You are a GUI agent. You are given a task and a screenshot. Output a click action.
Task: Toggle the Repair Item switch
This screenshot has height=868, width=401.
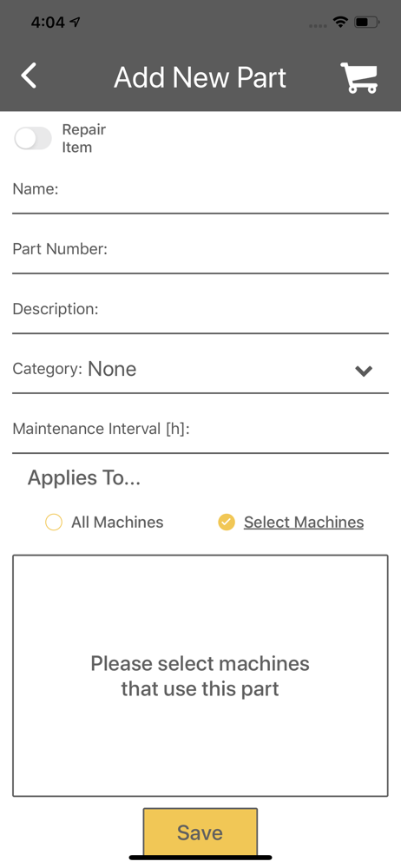click(x=33, y=138)
